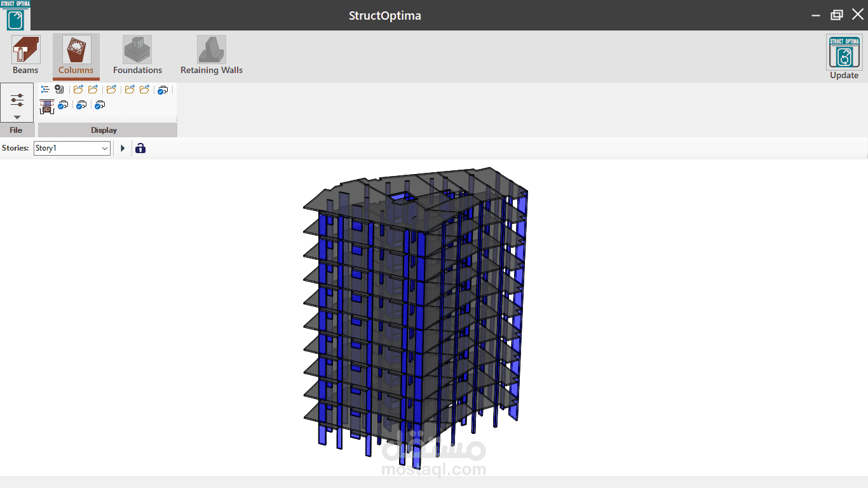
Task: Click the play arrow next to Stories
Action: 123,148
